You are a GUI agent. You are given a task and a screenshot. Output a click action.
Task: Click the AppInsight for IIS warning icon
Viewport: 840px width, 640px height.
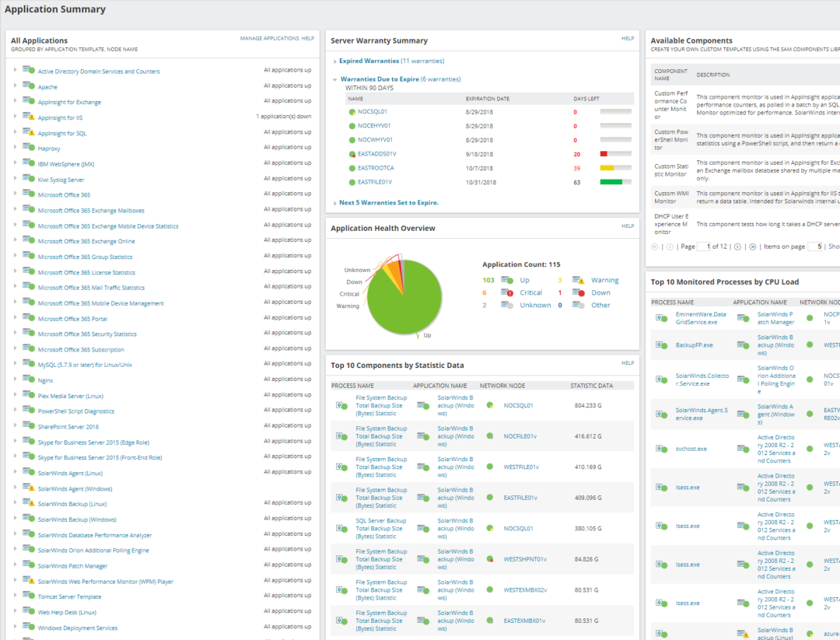tap(29, 116)
